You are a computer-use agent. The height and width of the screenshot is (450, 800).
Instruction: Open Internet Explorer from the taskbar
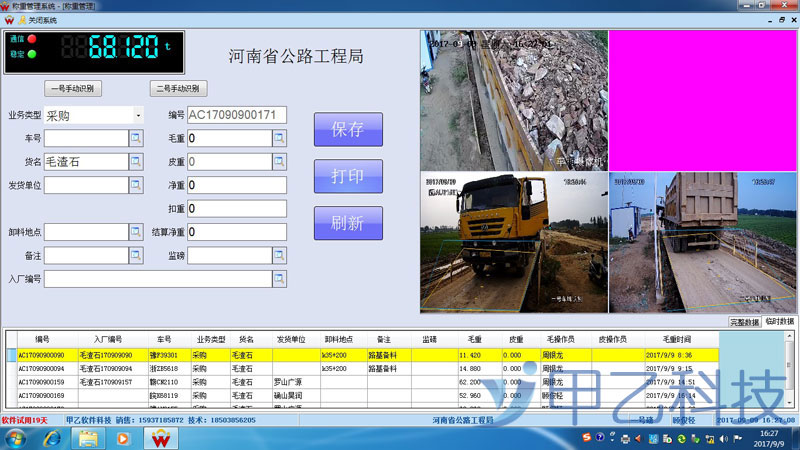[x=50, y=438]
